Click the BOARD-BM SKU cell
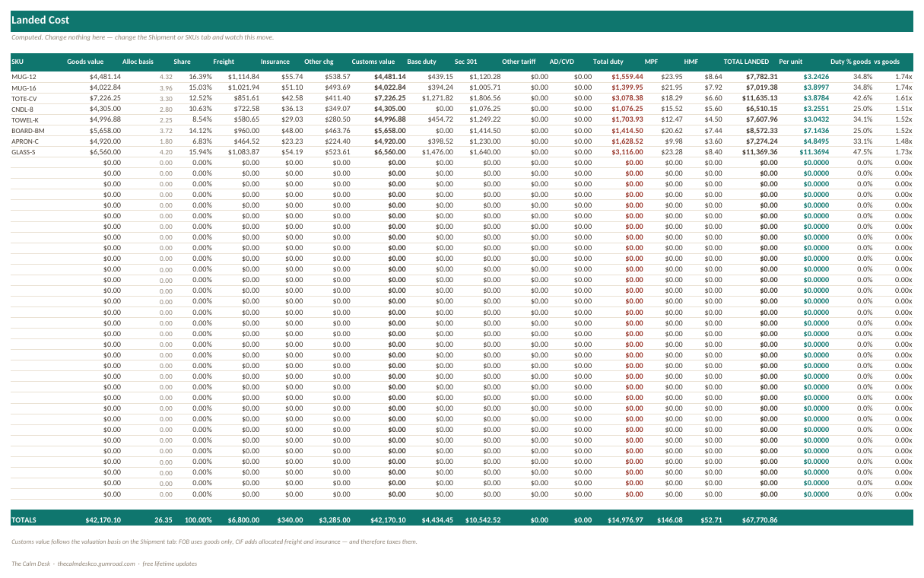 pos(28,131)
